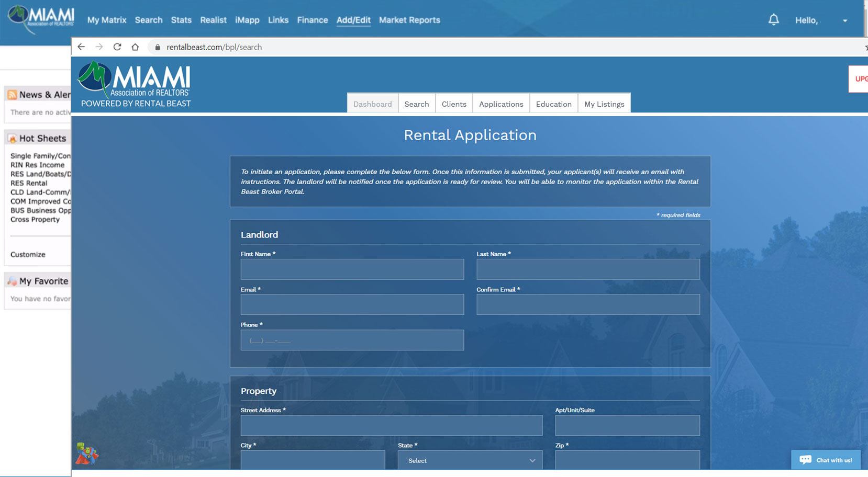Click the browser back arrow
This screenshot has height=477, width=868.
coord(81,47)
